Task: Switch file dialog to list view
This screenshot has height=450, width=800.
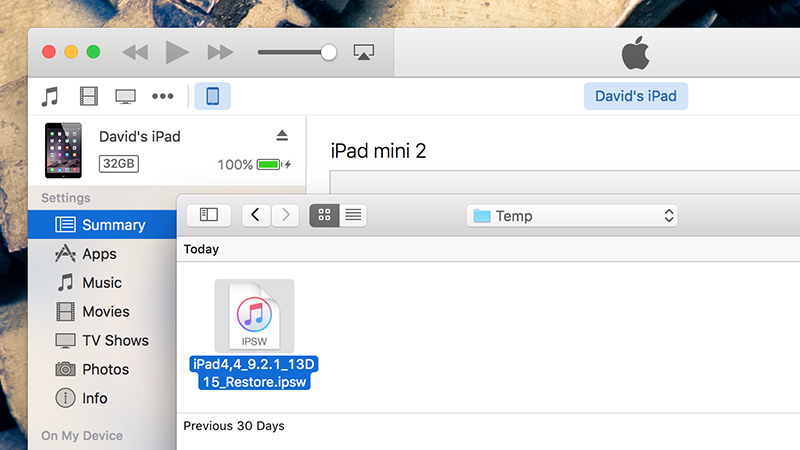Action: tap(353, 215)
